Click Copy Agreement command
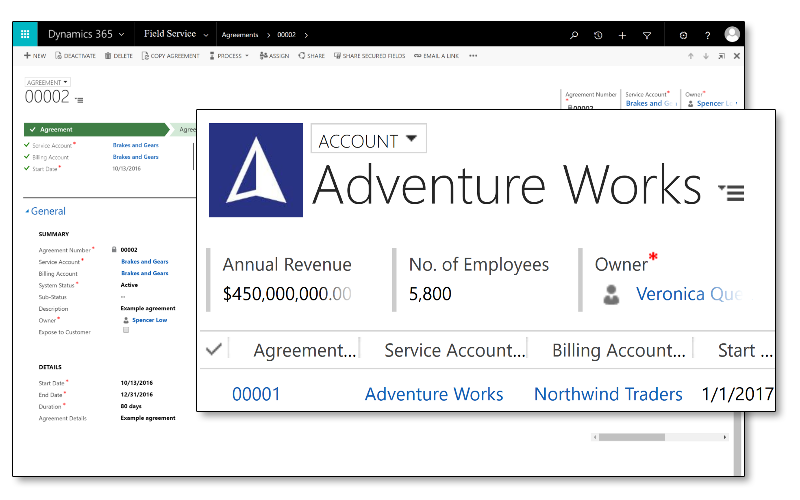Viewport: 800px width, 500px height. pyautogui.click(x=170, y=56)
